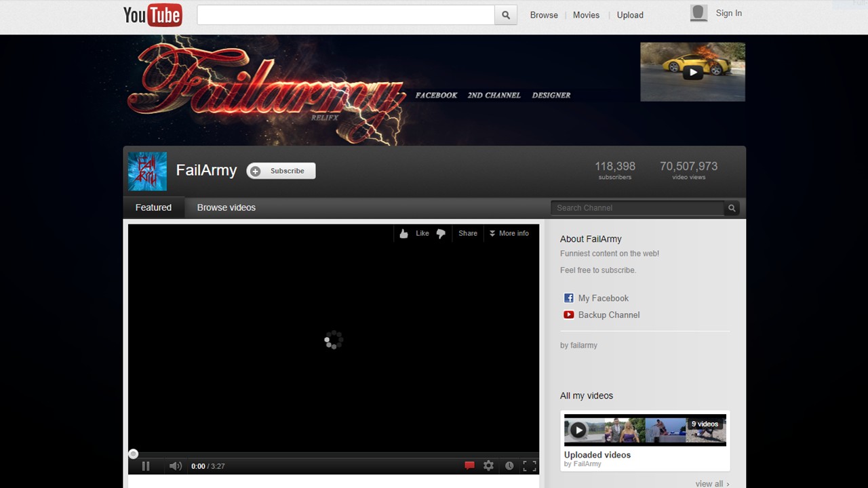Screen dimensions: 868x488
Task: Click the thumbs up Like icon
Action: click(404, 234)
